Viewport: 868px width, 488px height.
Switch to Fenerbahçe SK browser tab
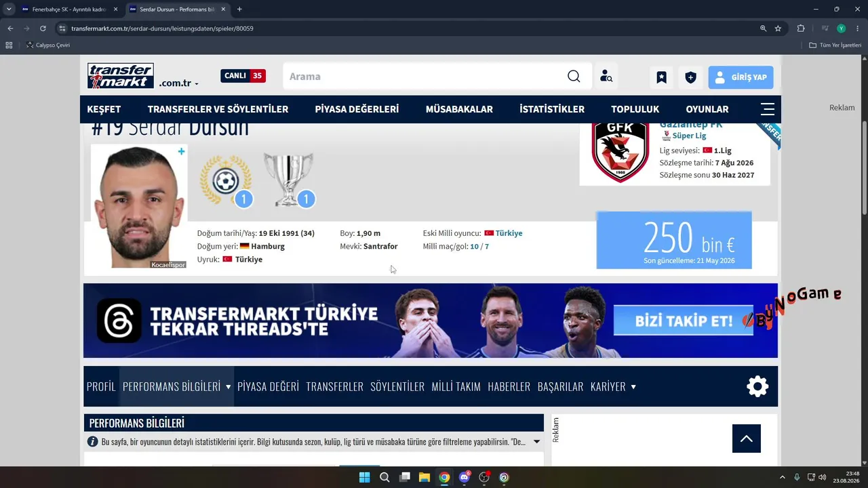[x=69, y=9]
